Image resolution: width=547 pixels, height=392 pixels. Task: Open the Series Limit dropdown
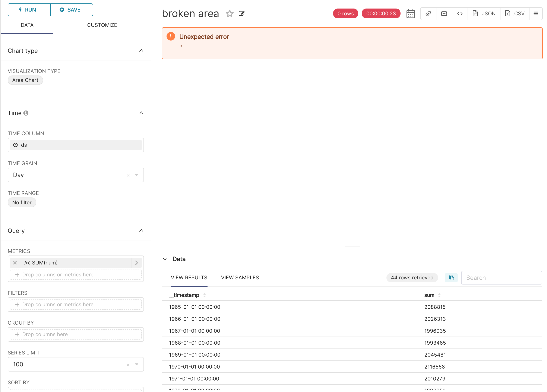coord(137,364)
